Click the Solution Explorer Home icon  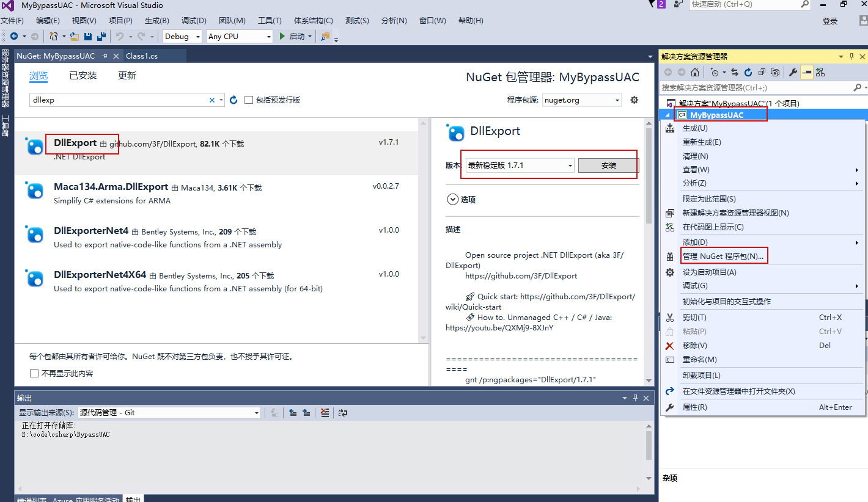[x=695, y=72]
